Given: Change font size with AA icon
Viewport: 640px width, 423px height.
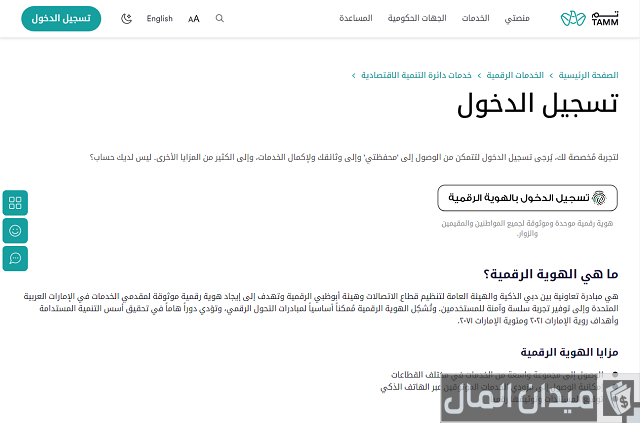Looking at the screenshot, I should (x=193, y=19).
